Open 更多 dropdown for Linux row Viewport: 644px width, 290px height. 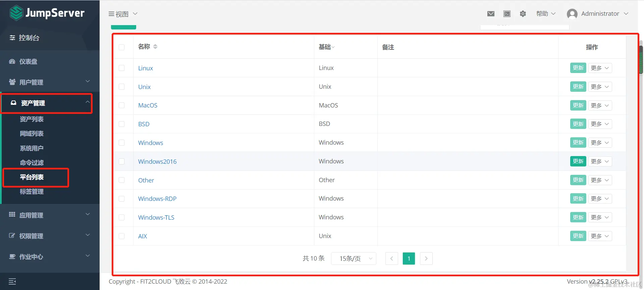click(600, 68)
